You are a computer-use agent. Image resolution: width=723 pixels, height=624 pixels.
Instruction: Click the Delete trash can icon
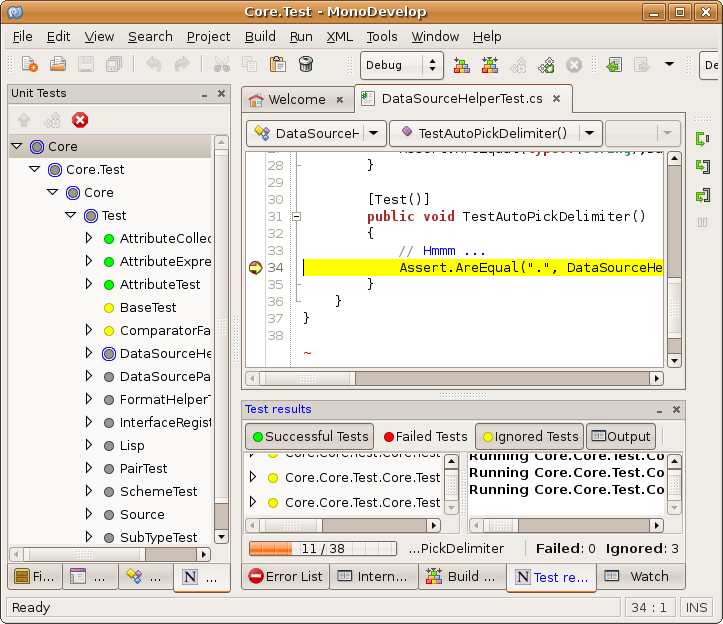[306, 65]
